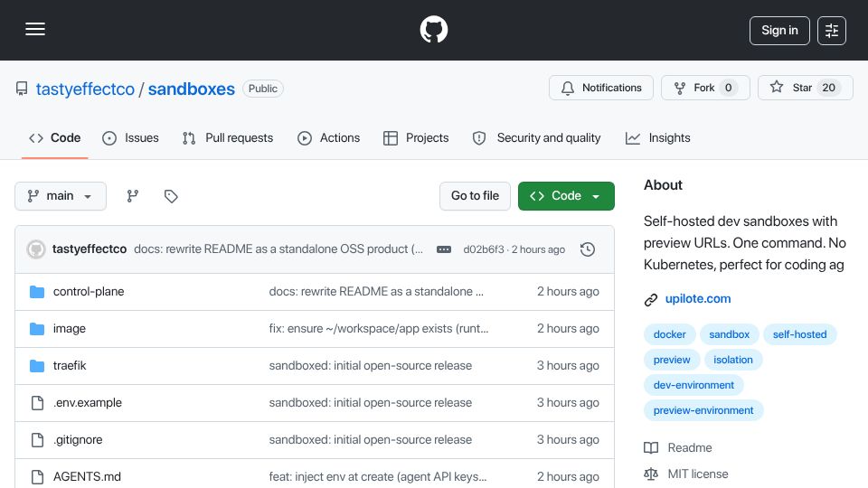868x488 pixels.
Task: Click the traefik folder icon
Action: [37, 366]
